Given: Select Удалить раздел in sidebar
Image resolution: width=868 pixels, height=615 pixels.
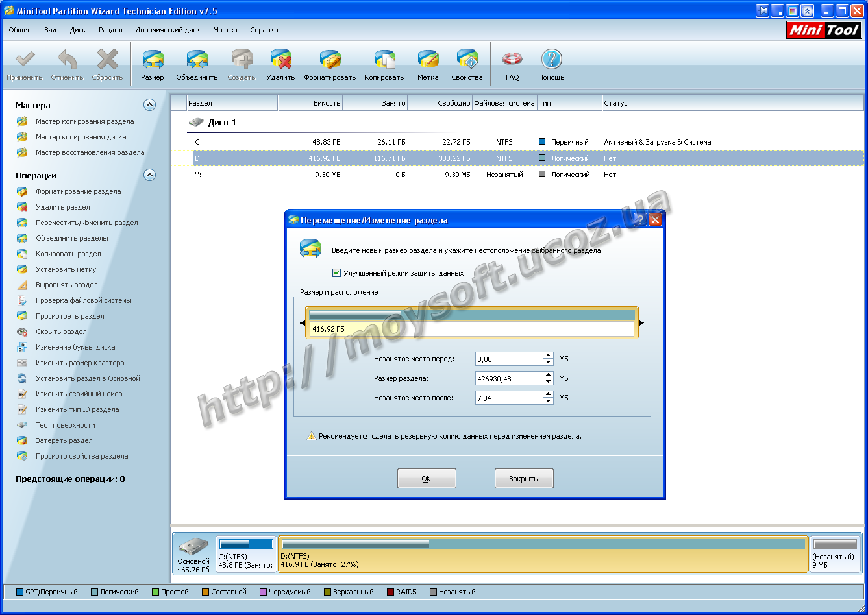Looking at the screenshot, I should (62, 207).
